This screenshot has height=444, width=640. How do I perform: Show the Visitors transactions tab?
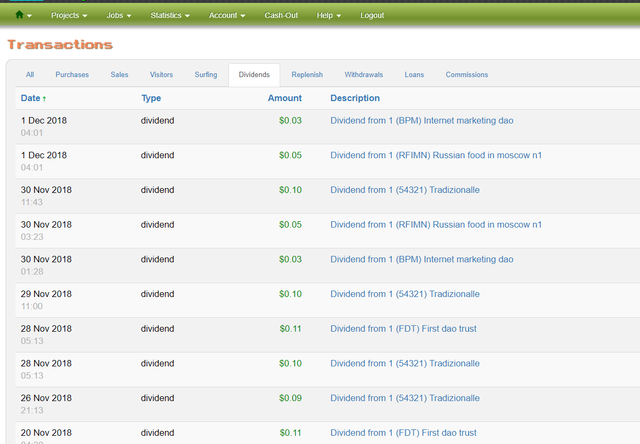point(161,75)
